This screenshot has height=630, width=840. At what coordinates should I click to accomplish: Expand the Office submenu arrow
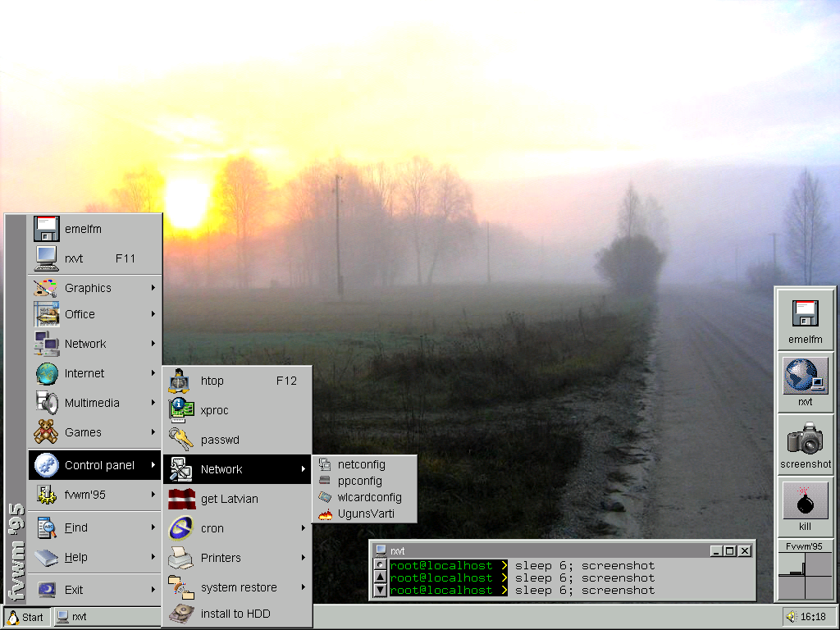tap(153, 314)
